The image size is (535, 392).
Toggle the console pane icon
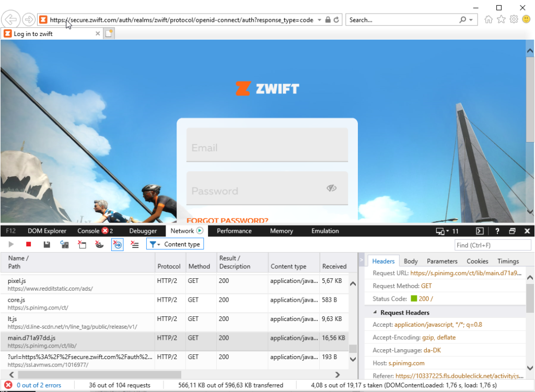(x=480, y=231)
